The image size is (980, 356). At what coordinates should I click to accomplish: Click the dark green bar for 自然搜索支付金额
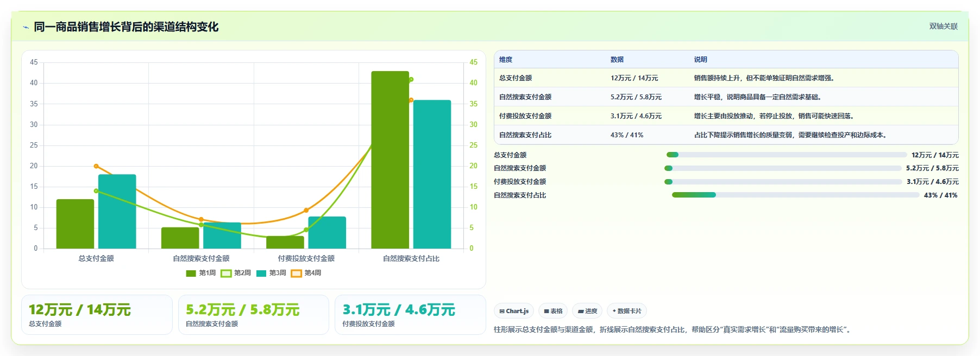click(x=180, y=238)
